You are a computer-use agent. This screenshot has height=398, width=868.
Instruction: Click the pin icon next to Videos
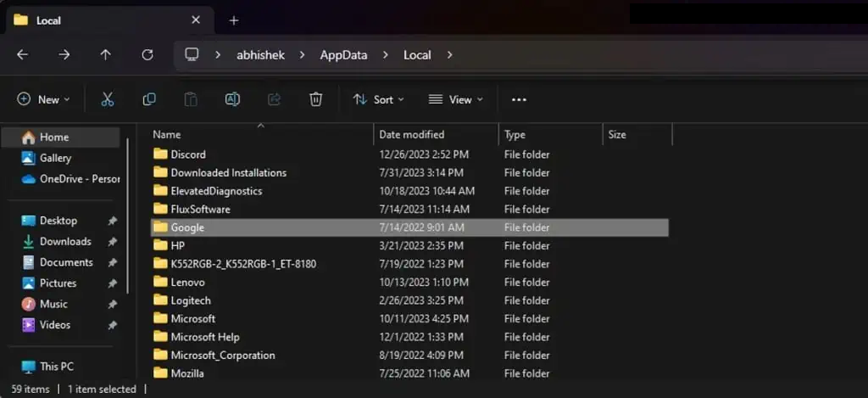(x=113, y=325)
